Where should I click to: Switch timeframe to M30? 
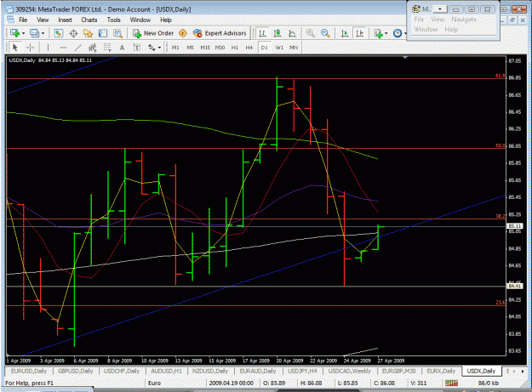pos(220,48)
